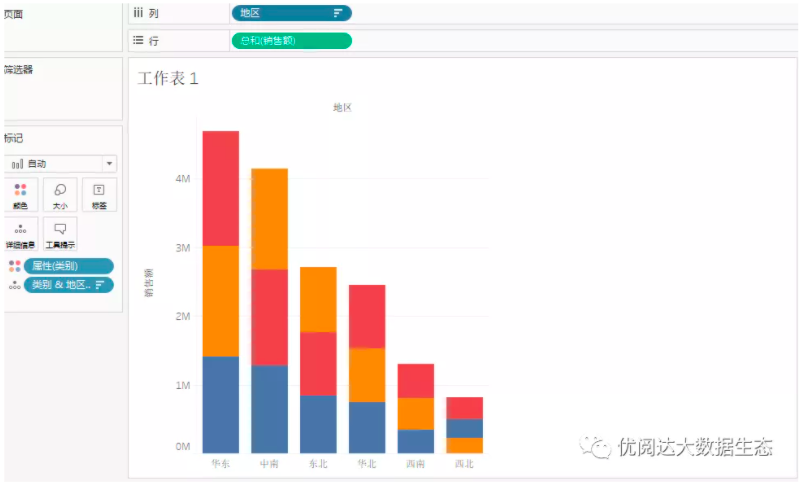Click color dots icon beside 属性(类别) pill

pos(14,266)
